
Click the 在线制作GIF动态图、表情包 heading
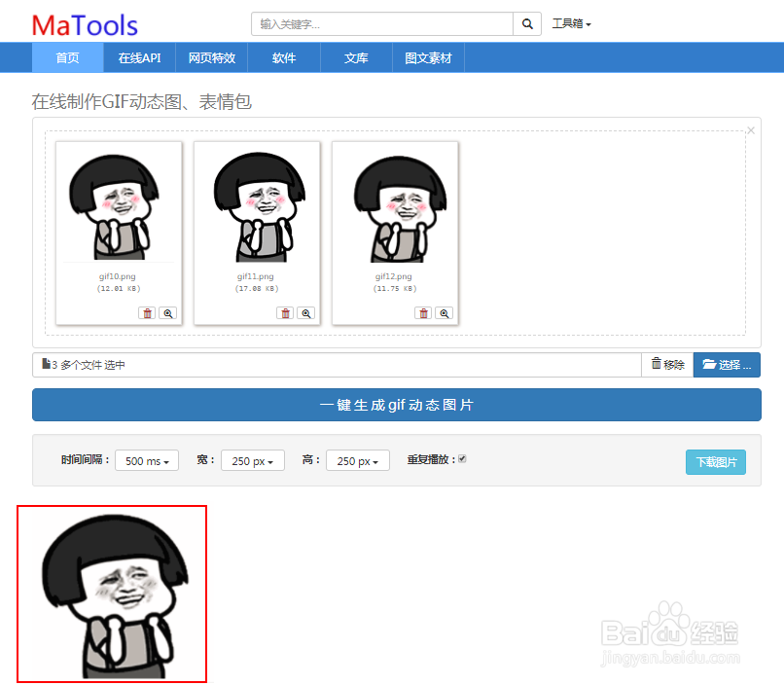(141, 102)
